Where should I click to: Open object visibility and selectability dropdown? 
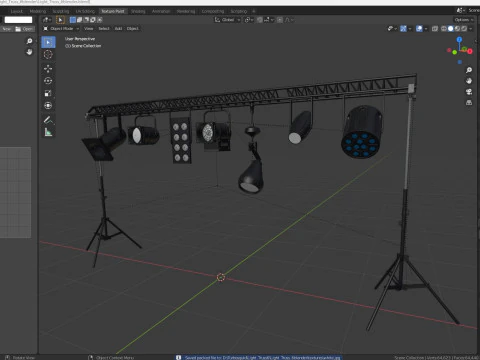tap(392, 29)
